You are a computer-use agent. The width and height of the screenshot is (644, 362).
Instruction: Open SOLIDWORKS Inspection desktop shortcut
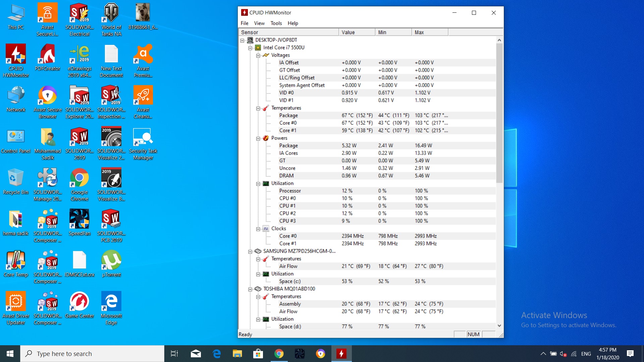click(x=111, y=102)
